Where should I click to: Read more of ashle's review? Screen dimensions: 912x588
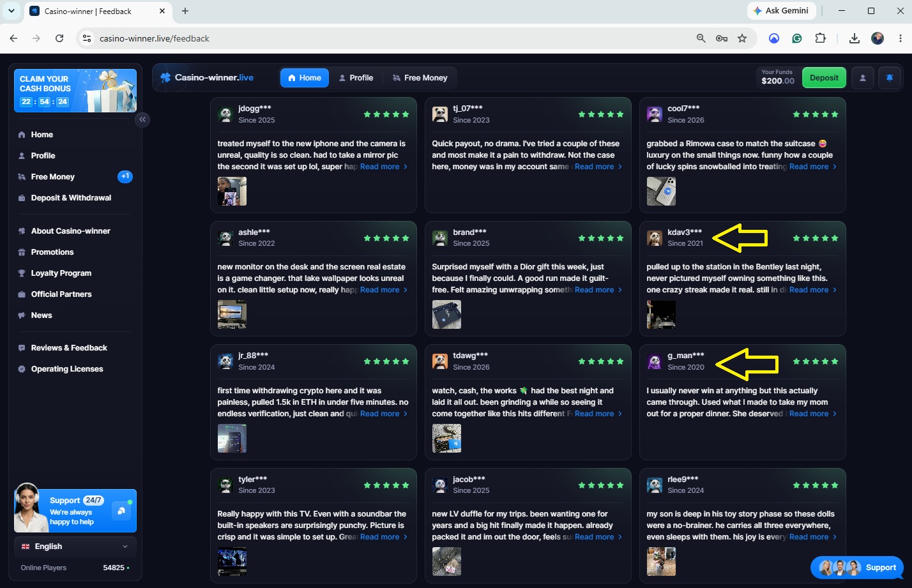[384, 290]
